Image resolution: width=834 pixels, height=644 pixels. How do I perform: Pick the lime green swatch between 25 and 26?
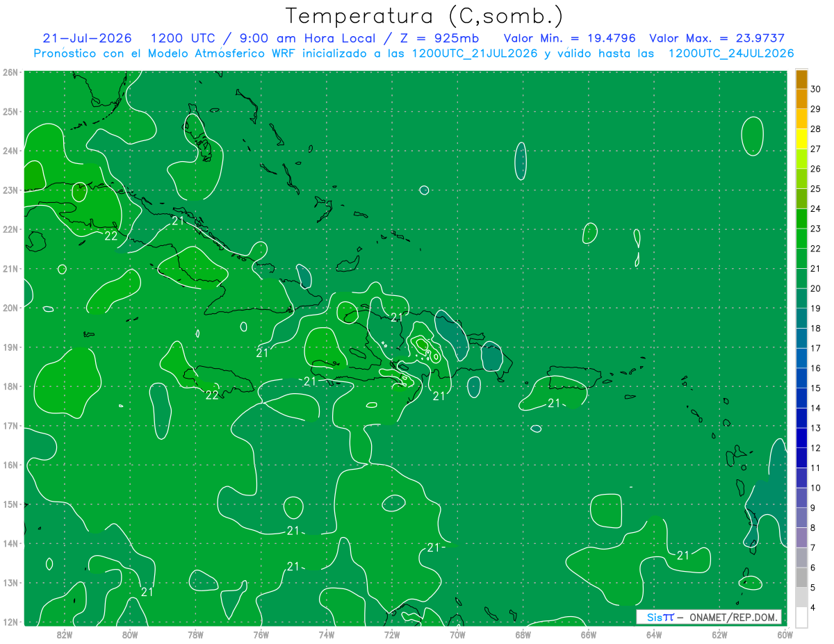pyautogui.click(x=801, y=179)
